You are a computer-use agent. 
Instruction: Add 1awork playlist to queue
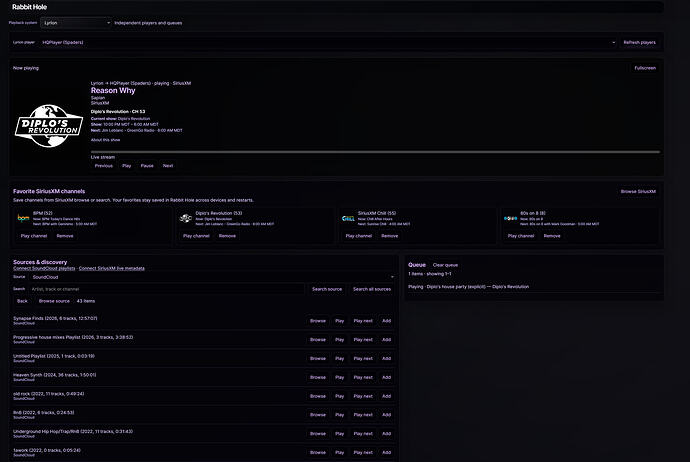pyautogui.click(x=386, y=453)
